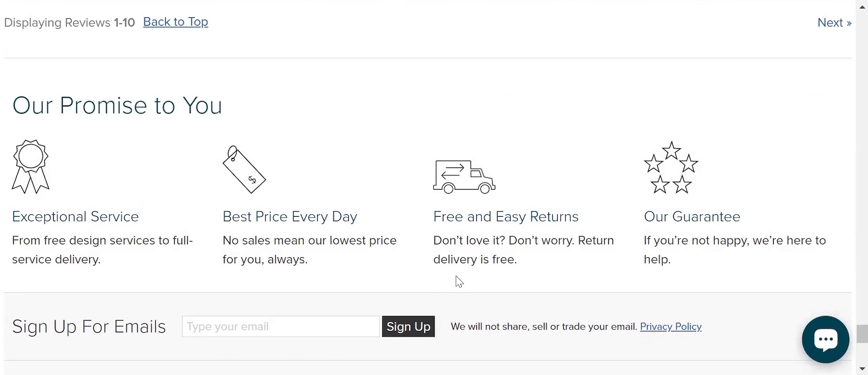
Task: Click the scrollbar down arrow
Action: pos(862,369)
